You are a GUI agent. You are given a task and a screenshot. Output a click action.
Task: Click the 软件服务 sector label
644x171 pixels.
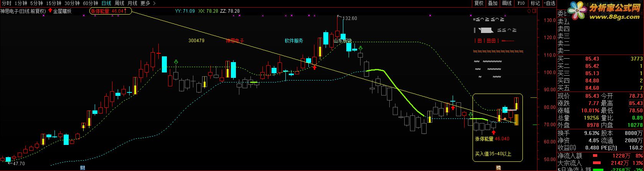coord(294,40)
